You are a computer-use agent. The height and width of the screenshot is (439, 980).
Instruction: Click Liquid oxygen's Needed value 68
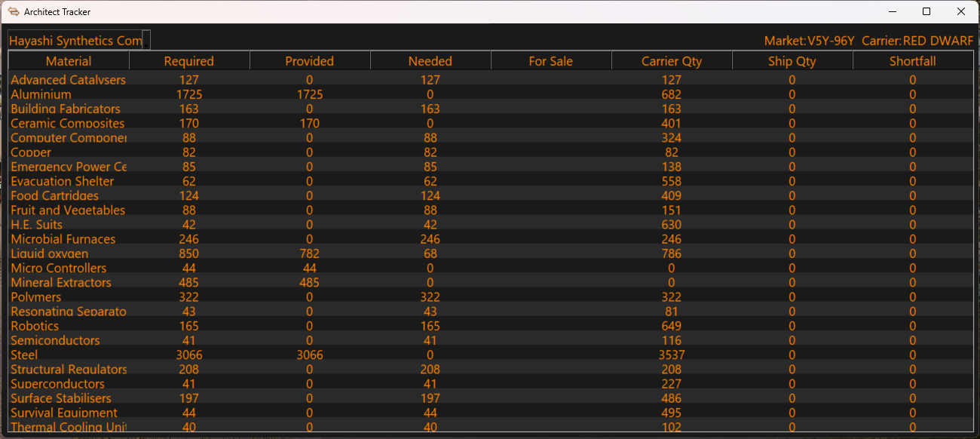[x=430, y=253]
